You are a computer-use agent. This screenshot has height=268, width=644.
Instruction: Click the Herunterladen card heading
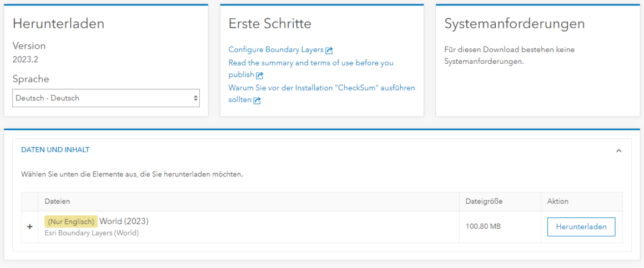pyautogui.click(x=58, y=24)
